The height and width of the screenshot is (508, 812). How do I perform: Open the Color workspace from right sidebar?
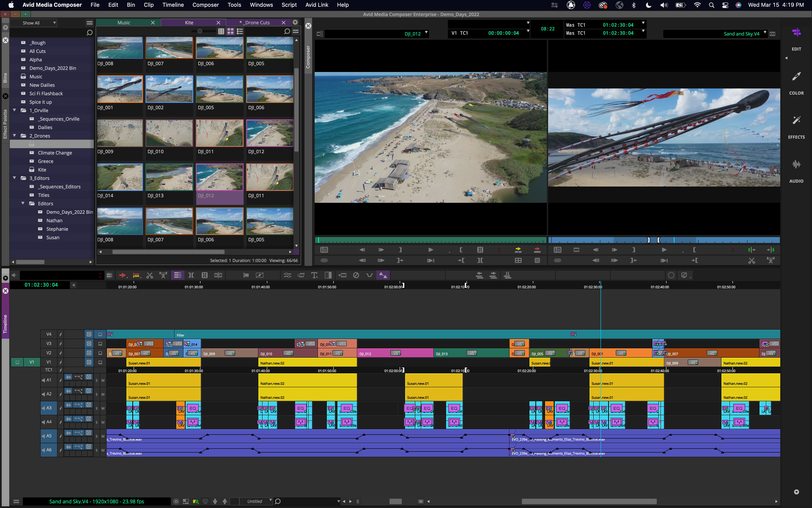point(796,83)
